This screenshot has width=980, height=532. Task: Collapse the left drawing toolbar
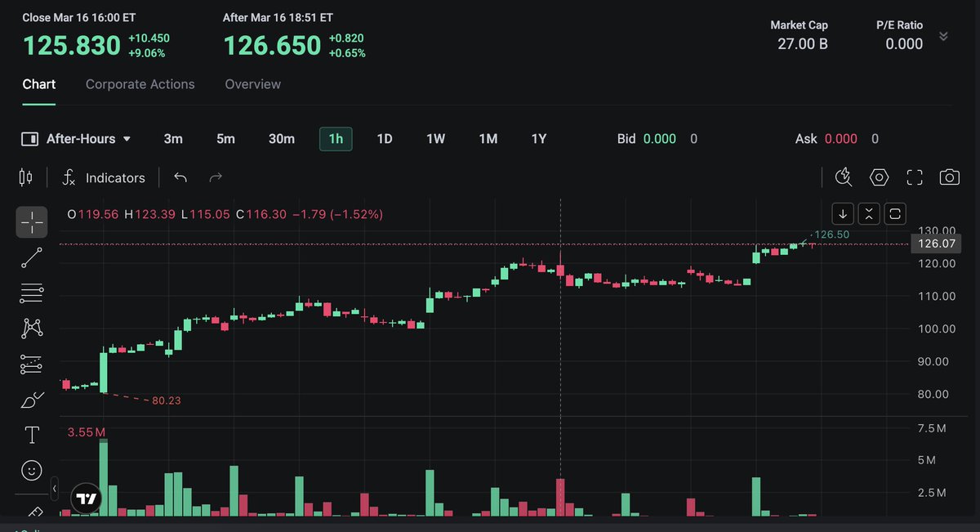(x=55, y=489)
